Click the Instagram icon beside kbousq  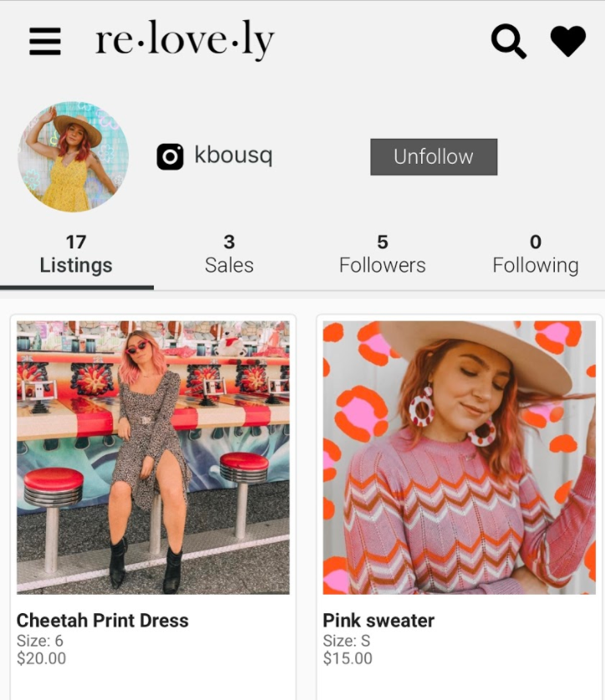(x=170, y=157)
